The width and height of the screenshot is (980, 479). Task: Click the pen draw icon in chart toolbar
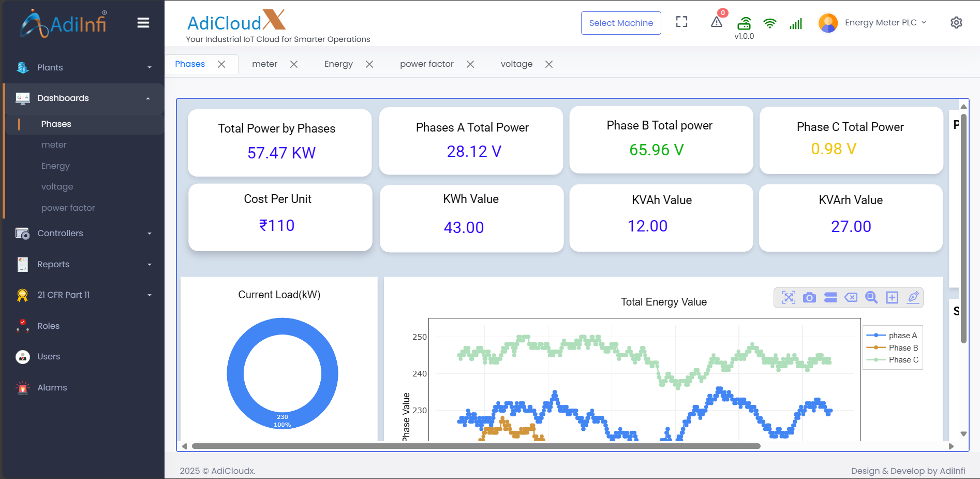(913, 298)
